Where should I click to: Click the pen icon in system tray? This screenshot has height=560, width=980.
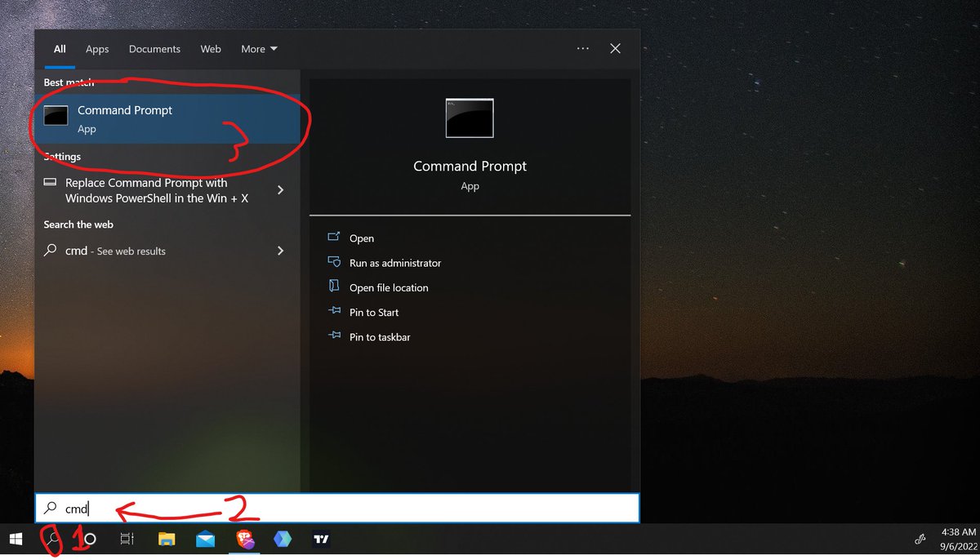tap(919, 539)
